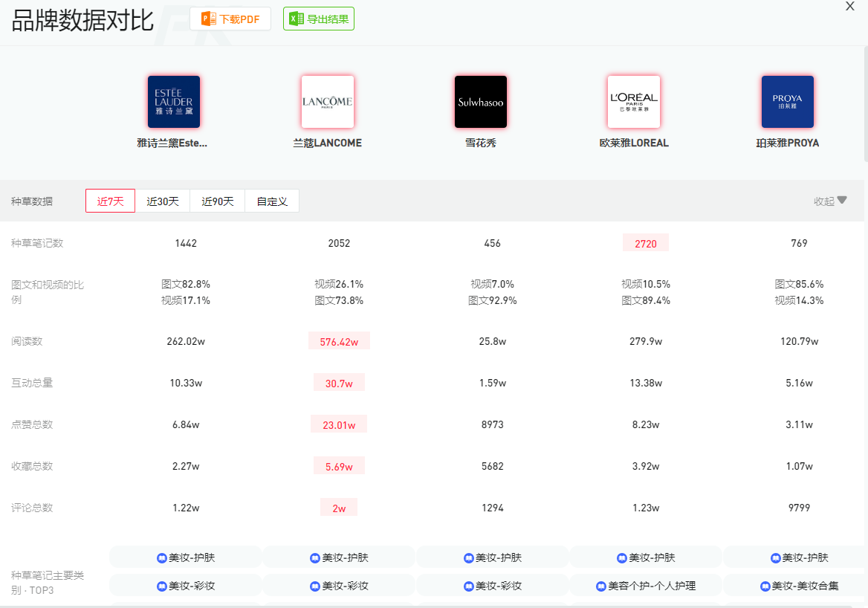Click the highlighted 23.01w likes value
The height and width of the screenshot is (608, 868).
tap(339, 424)
